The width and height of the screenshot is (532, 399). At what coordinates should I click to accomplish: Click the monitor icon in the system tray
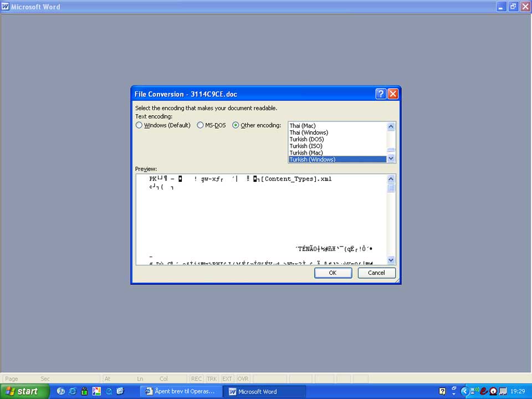(503, 392)
